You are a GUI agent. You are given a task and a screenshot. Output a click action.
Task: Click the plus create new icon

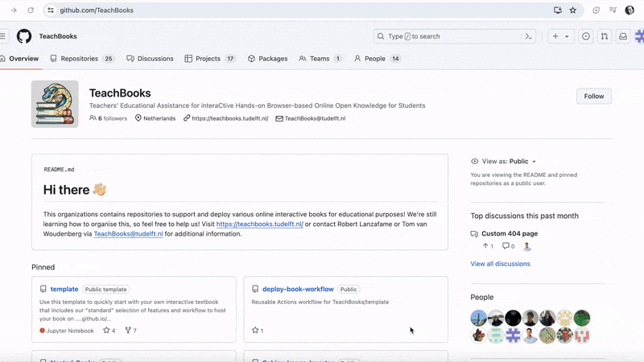[x=555, y=36]
